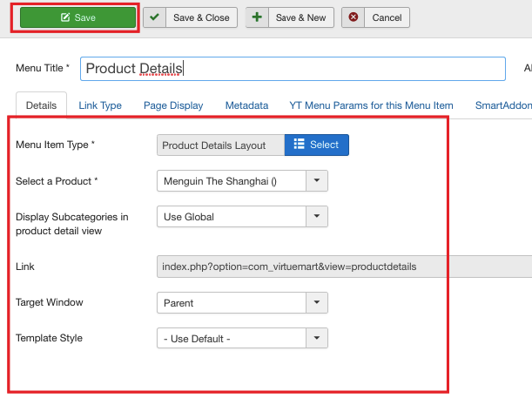The height and width of the screenshot is (405, 532).
Task: Select the Metadata tab
Action: click(246, 105)
